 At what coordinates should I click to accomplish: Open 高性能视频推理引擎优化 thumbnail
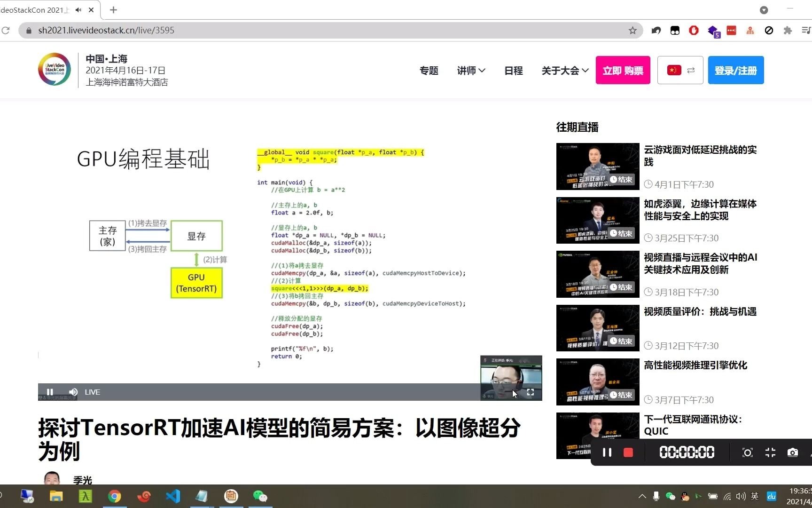(x=598, y=382)
